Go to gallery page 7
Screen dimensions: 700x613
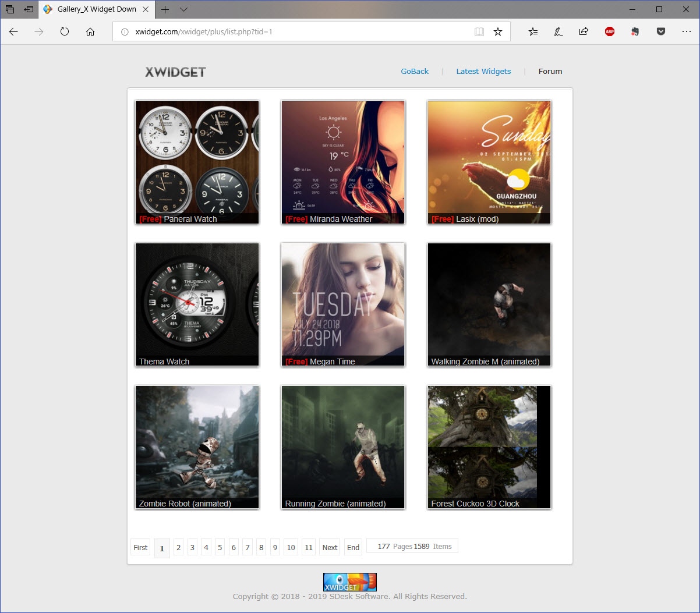tap(248, 547)
